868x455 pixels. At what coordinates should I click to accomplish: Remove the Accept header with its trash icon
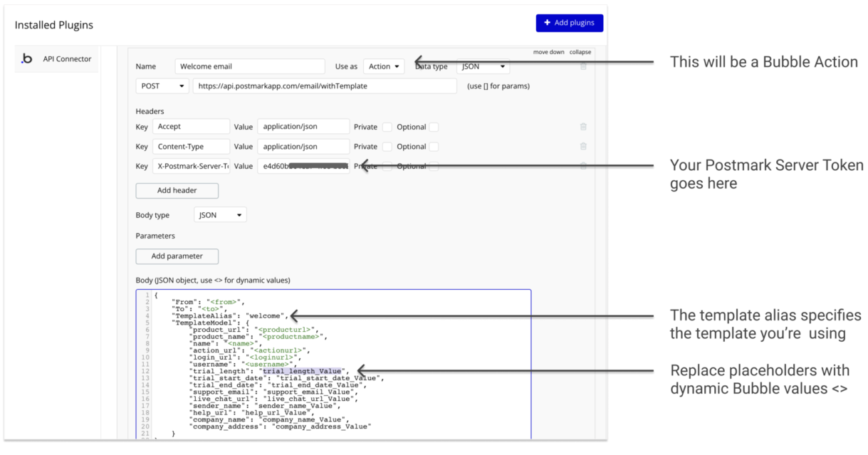(583, 126)
